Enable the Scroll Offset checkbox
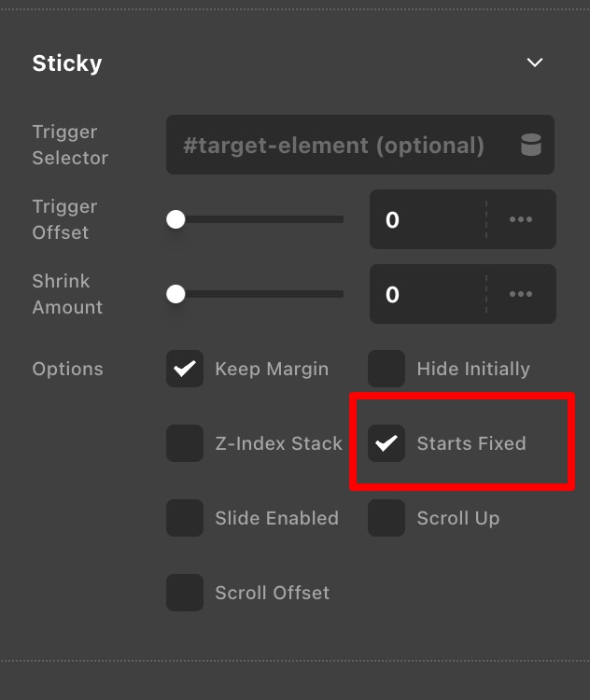Viewport: 590px width, 700px height. [185, 593]
